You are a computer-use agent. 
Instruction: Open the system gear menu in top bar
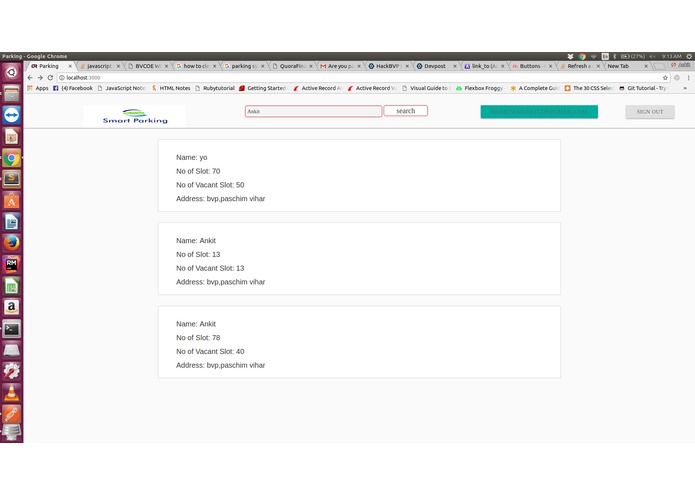coord(689,56)
